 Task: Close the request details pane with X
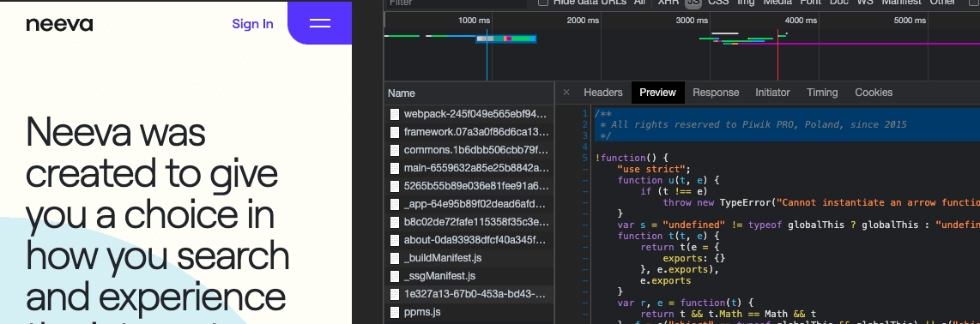[x=566, y=93]
